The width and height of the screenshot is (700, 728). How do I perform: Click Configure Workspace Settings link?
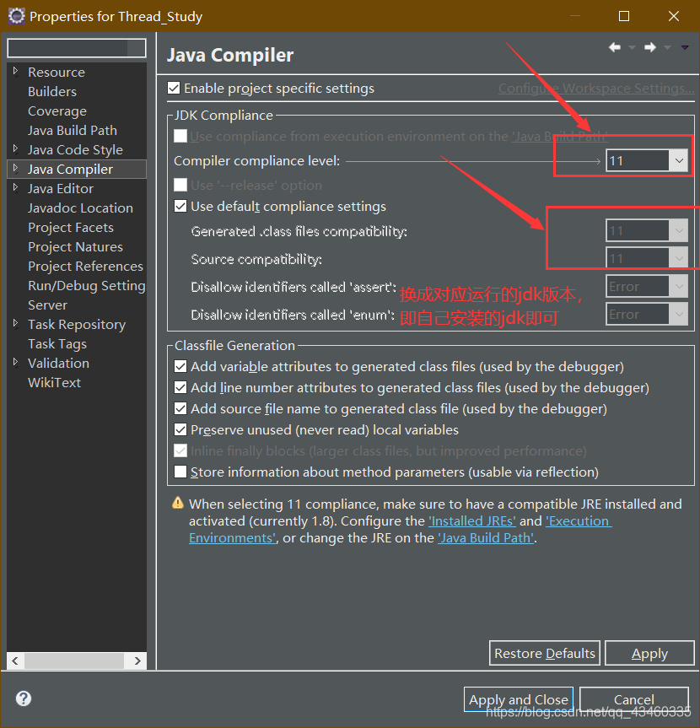click(596, 89)
